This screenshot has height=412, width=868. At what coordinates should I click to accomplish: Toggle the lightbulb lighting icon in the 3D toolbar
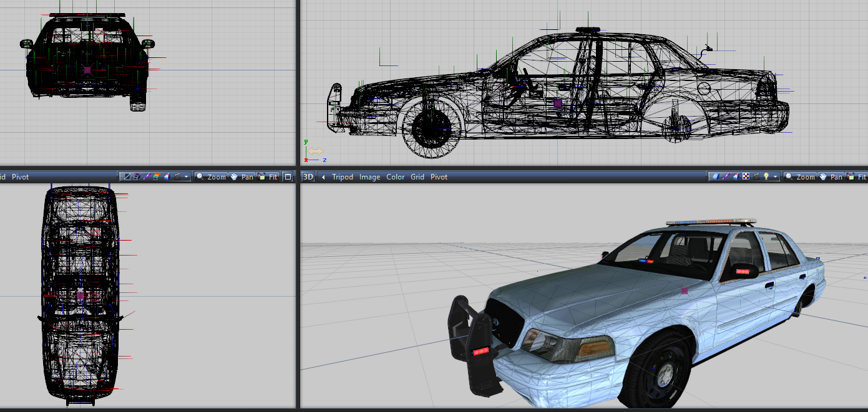(x=766, y=177)
